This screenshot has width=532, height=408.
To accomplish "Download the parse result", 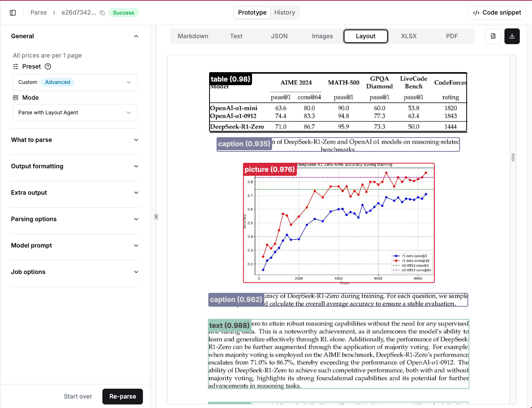I will 512,36.
